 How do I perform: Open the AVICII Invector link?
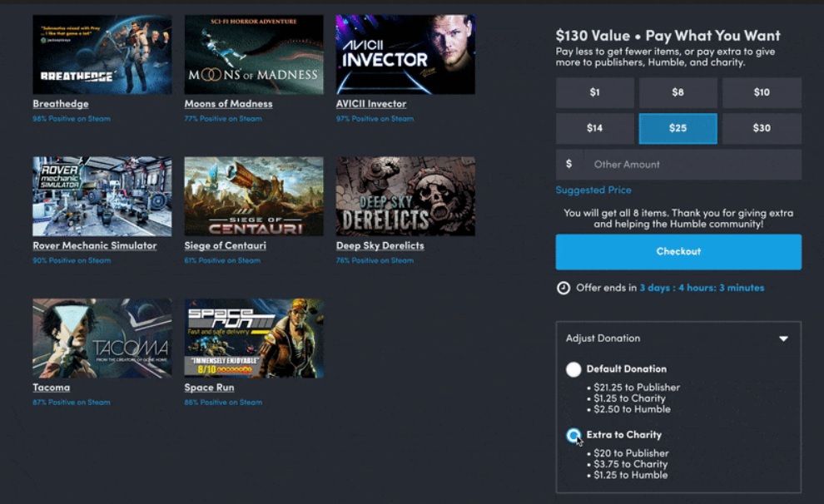click(371, 103)
